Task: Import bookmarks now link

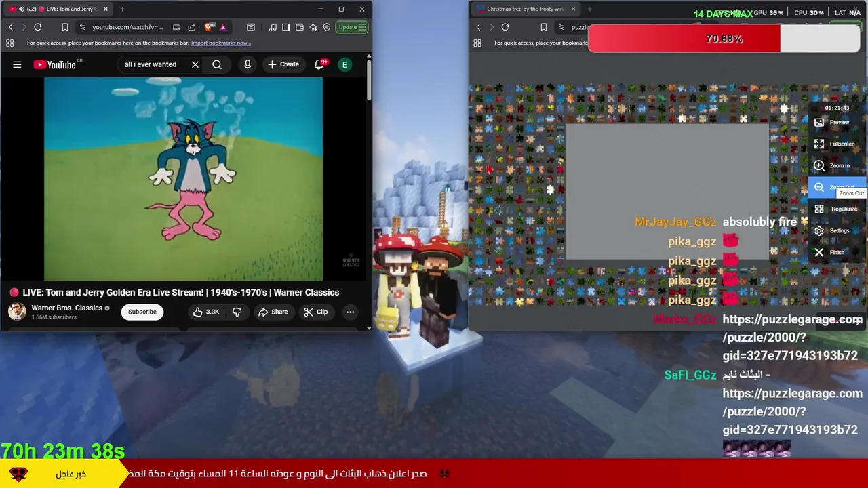Action: pyautogui.click(x=220, y=43)
